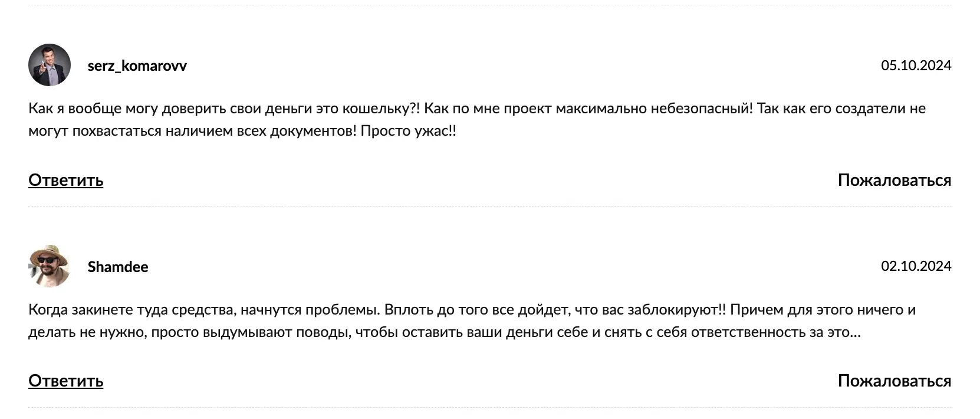
Task: Reply to Shamdee's comment via Ответить
Action: tap(65, 381)
